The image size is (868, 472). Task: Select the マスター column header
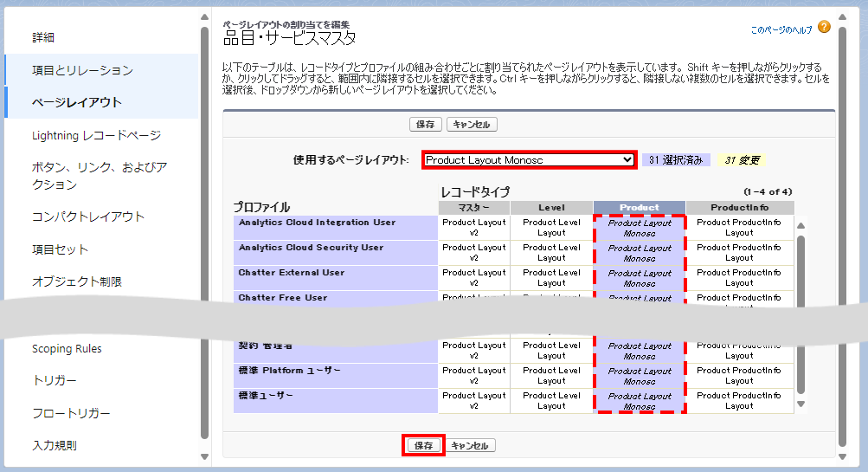473,208
